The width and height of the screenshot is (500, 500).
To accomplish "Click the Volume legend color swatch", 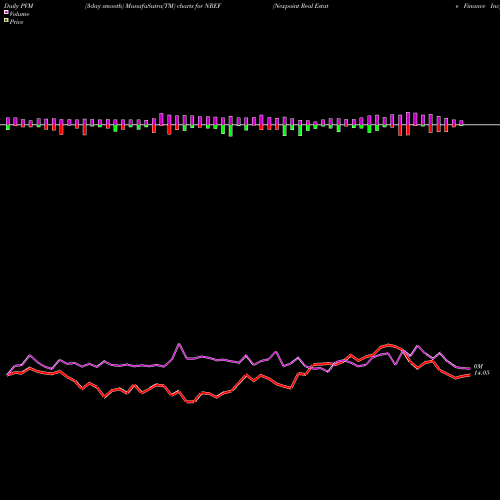I will pos(6,12).
